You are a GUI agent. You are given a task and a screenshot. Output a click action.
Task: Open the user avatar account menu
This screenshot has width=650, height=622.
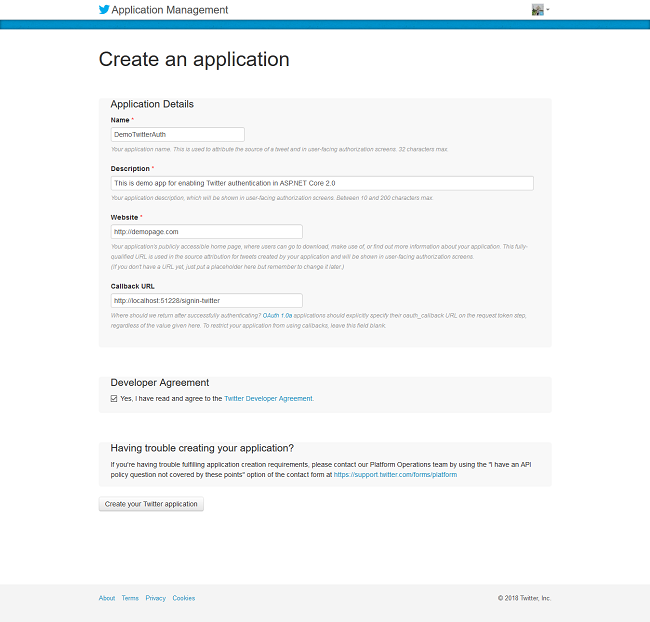540,10
